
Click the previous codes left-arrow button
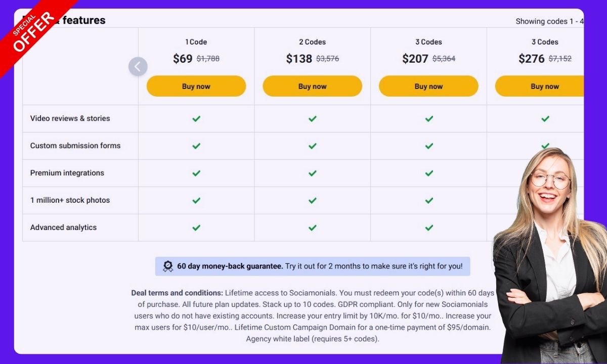pyautogui.click(x=138, y=67)
